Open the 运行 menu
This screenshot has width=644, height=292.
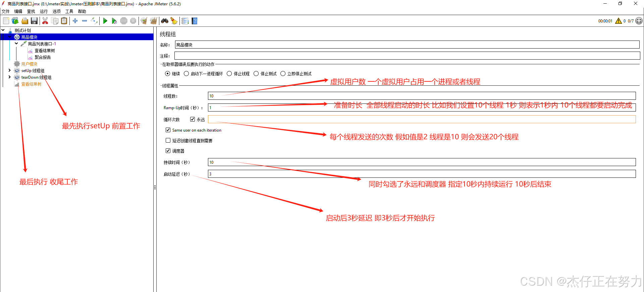[x=44, y=11]
